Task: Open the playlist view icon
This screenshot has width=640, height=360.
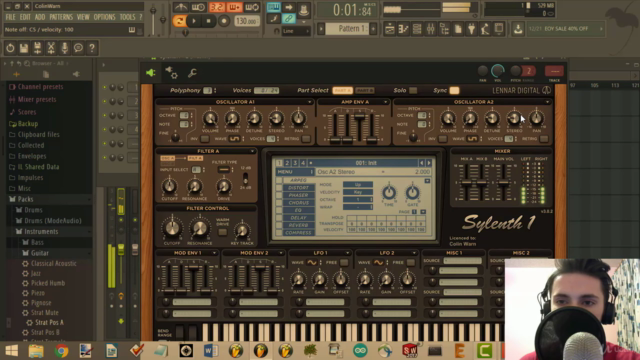Action: [x=390, y=29]
